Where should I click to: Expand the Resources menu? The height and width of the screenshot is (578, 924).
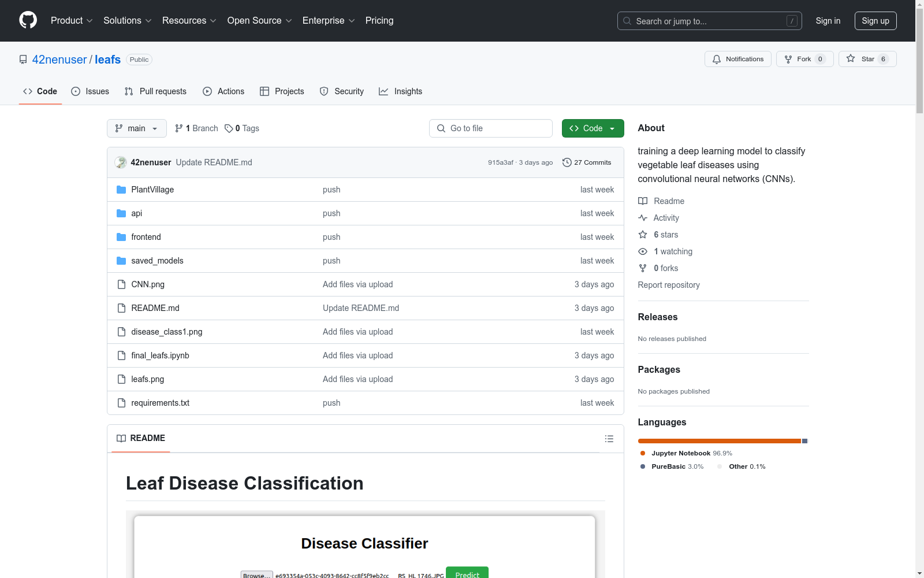189,20
